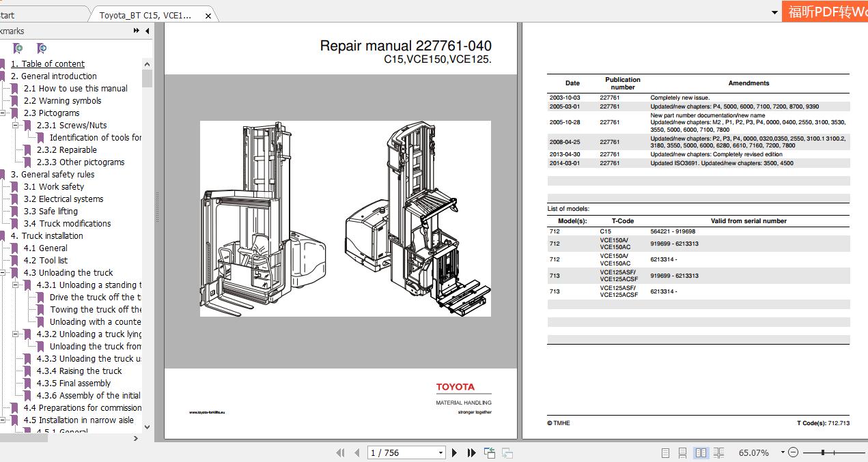Click the add new bookmark icon
This screenshot has width=868, height=462.
coord(17,48)
